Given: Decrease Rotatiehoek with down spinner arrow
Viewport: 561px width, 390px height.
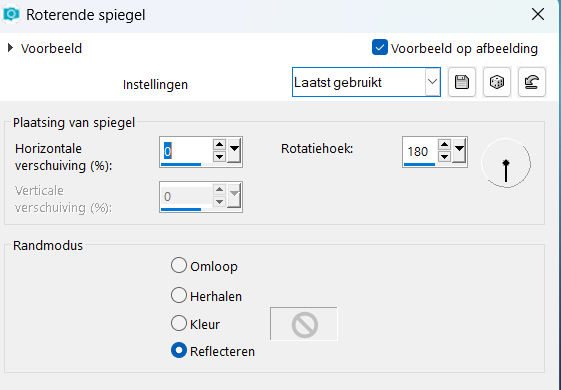Looking at the screenshot, I should point(444,156).
